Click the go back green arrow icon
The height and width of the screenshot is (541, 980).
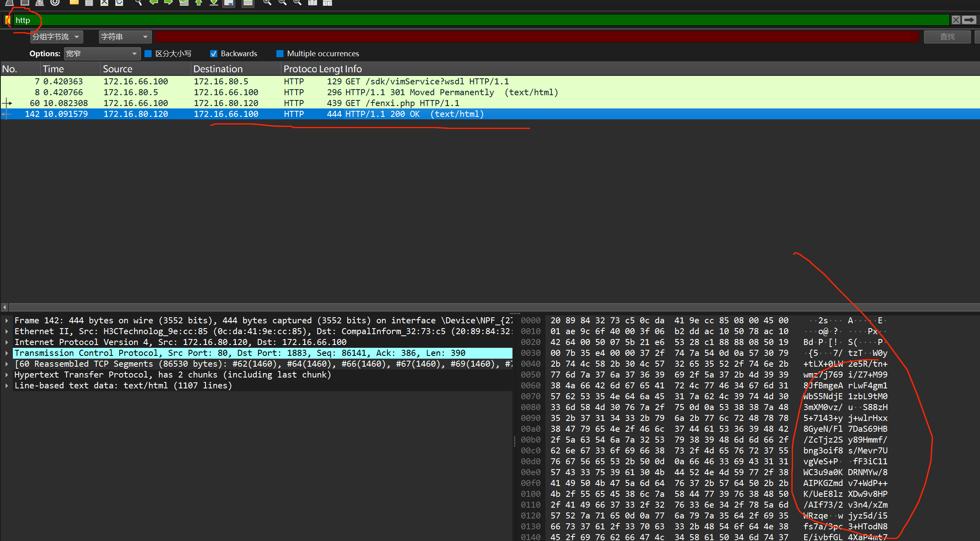(x=153, y=2)
